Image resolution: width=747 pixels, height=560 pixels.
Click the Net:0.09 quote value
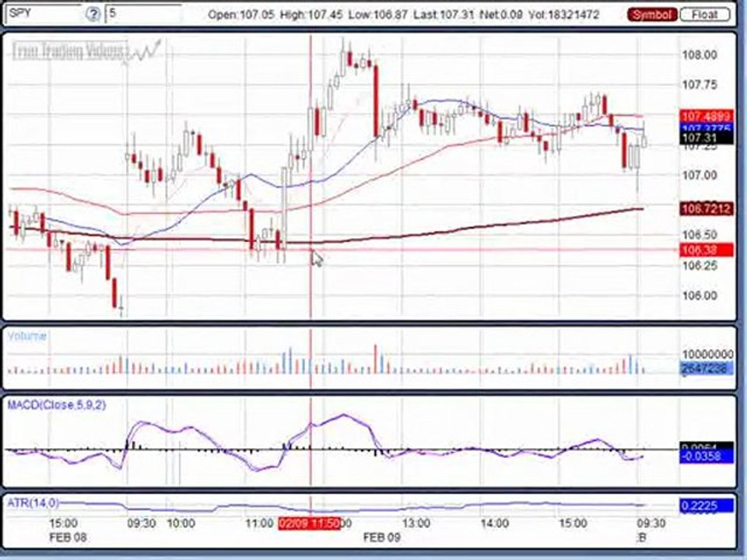(500, 15)
